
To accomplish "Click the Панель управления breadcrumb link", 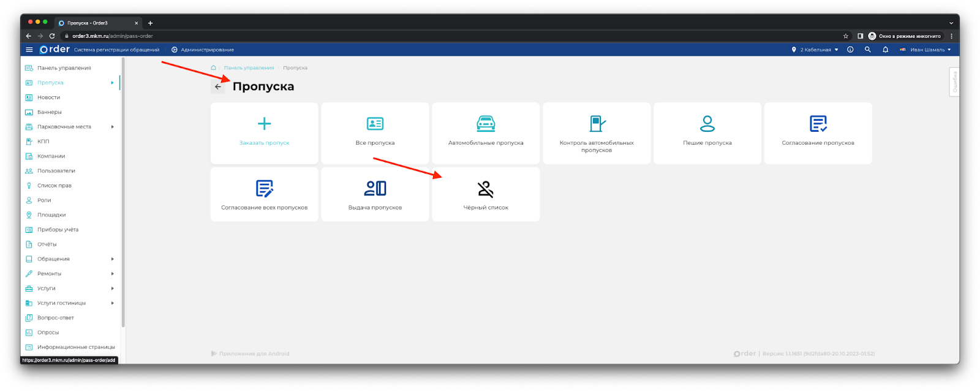I will pyautogui.click(x=249, y=68).
